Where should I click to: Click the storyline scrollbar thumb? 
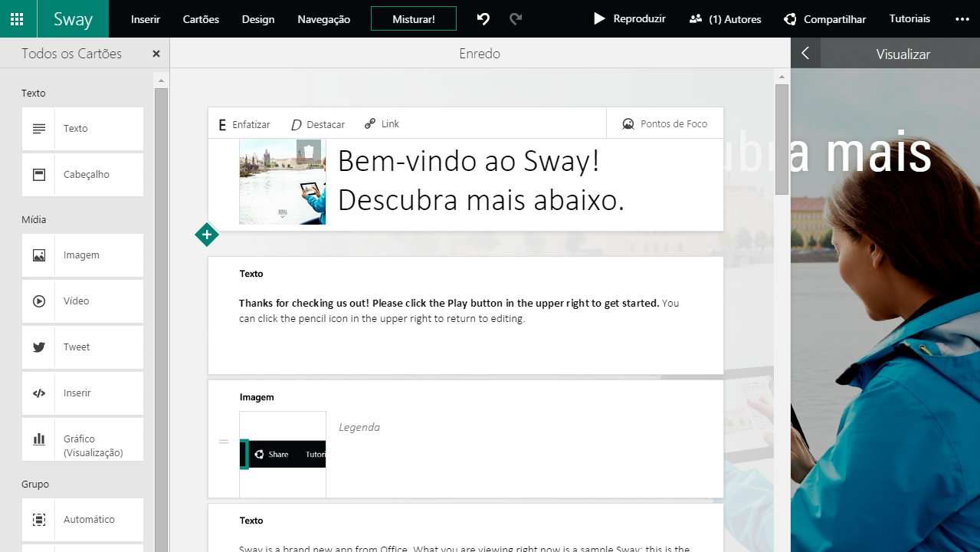(782, 140)
